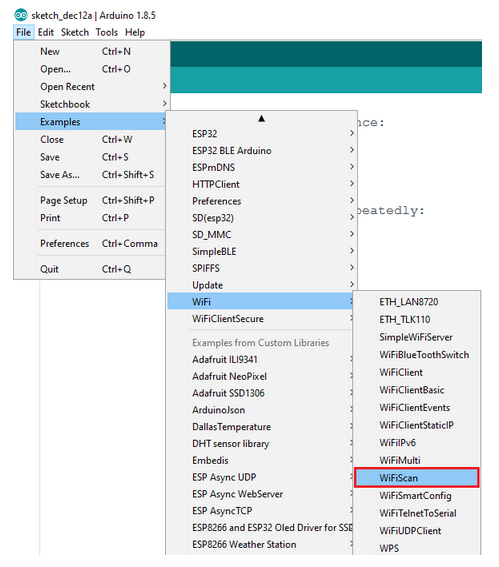The width and height of the screenshot is (499, 567).
Task: Open the WiFiTelnetToSerial example
Action: pos(417,513)
